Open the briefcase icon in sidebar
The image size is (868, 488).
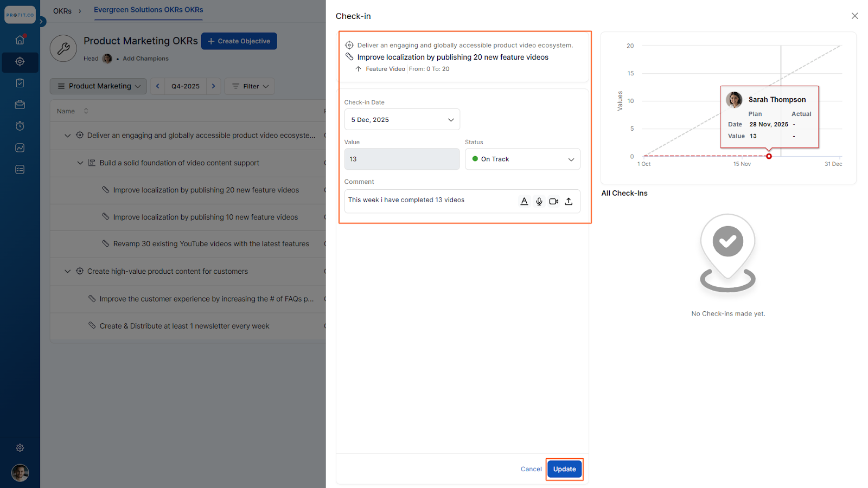coord(20,105)
